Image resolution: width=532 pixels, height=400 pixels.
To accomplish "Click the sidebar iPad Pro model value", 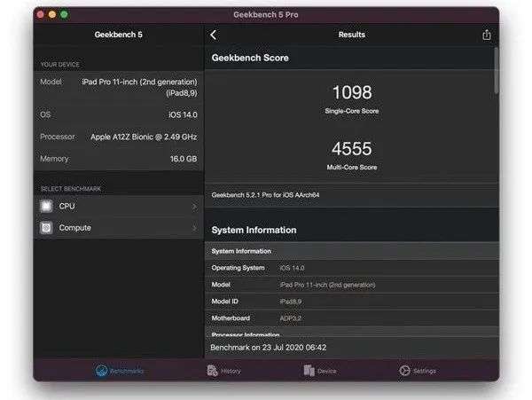I will pos(139,87).
